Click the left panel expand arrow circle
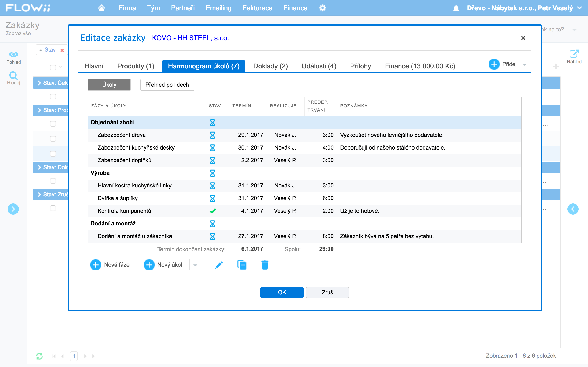This screenshot has height=367, width=588. tap(13, 209)
